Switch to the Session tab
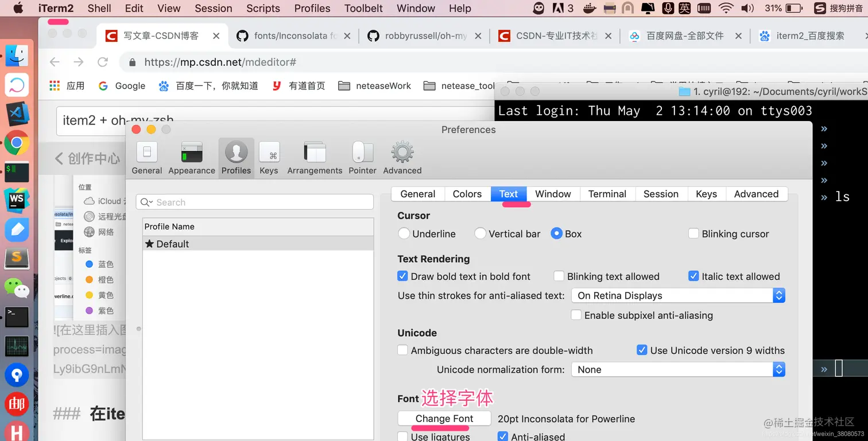The width and height of the screenshot is (868, 441). (x=661, y=194)
